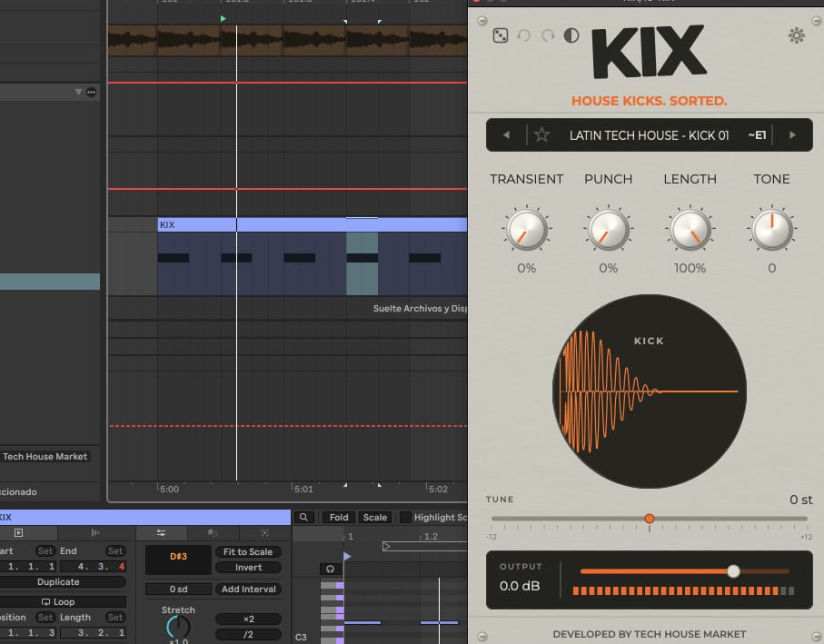824x644 pixels.
Task: Open preset list LATIN TECH HOUSE - KICK 01
Action: [649, 135]
